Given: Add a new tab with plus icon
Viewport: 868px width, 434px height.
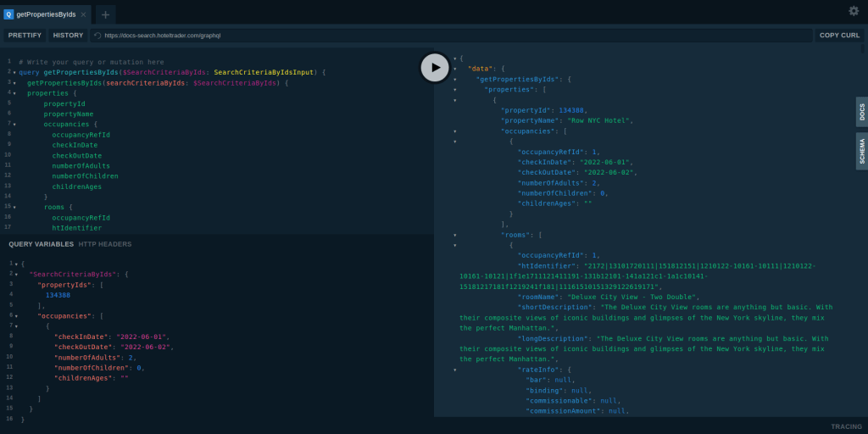Looking at the screenshot, I should (105, 14).
